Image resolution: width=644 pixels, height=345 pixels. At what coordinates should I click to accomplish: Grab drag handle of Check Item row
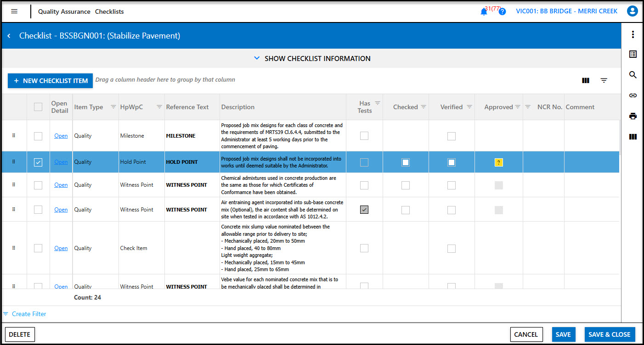click(x=14, y=248)
